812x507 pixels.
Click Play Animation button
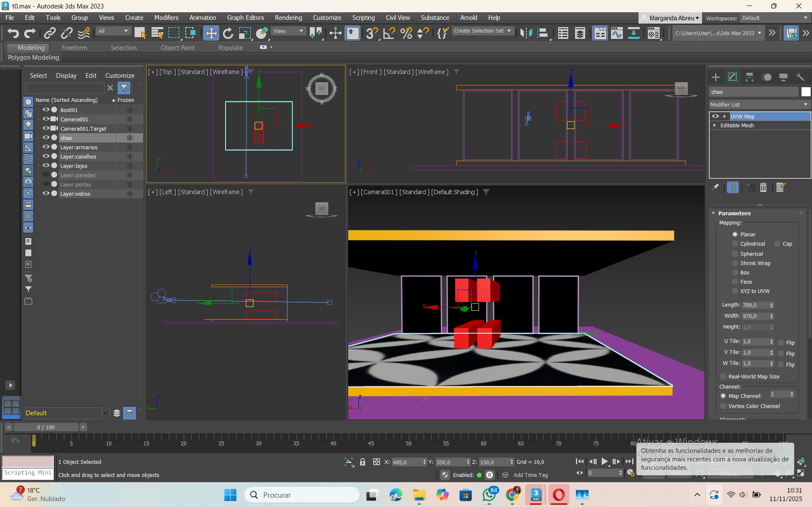coord(604,461)
